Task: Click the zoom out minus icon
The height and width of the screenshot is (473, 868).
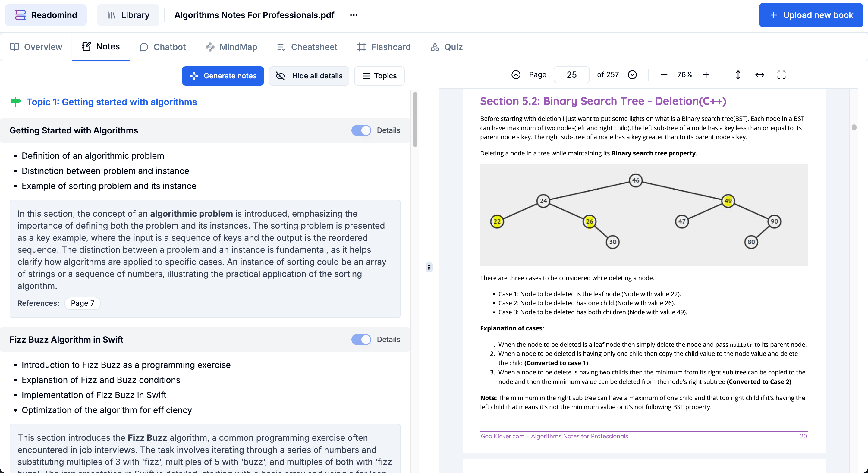Action: [x=664, y=75]
